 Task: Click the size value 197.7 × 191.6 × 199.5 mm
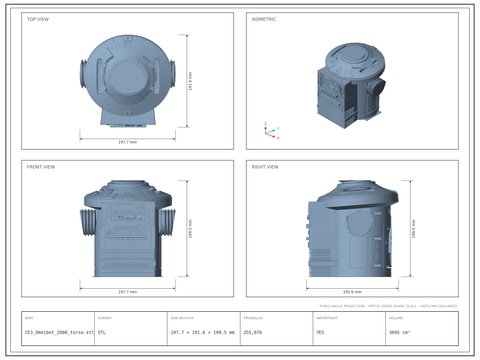coord(203,332)
